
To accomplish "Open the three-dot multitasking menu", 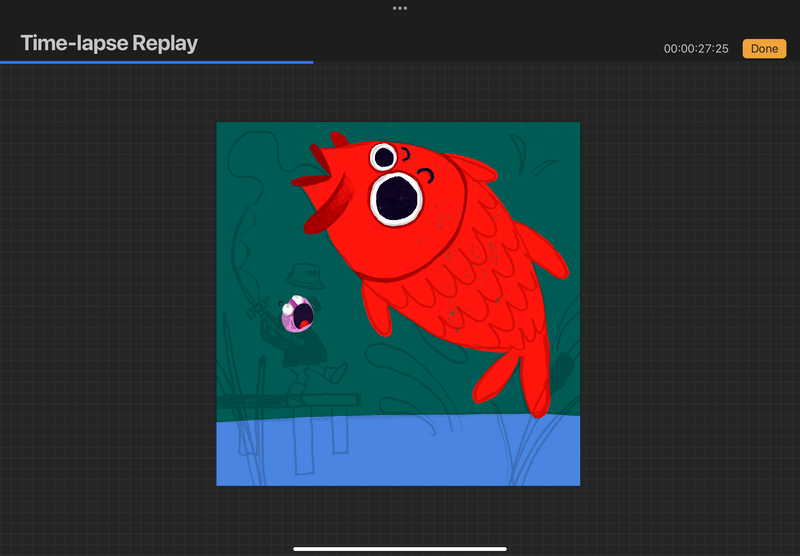I will [400, 8].
